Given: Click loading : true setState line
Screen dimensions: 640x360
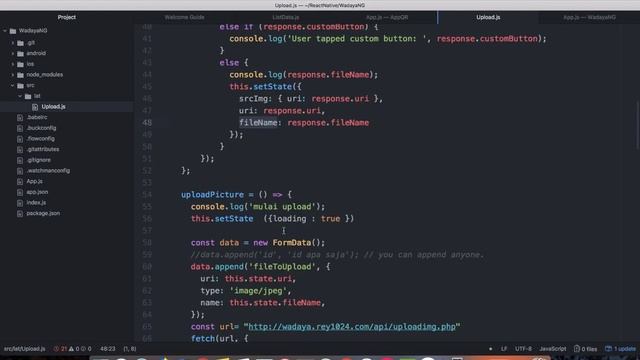Looking at the screenshot, I should [272, 219].
